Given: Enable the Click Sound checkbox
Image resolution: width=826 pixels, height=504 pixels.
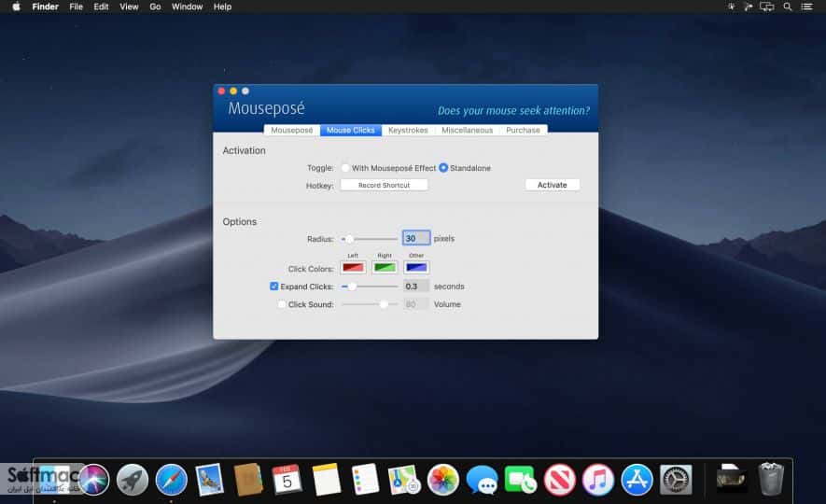Looking at the screenshot, I should [282, 304].
